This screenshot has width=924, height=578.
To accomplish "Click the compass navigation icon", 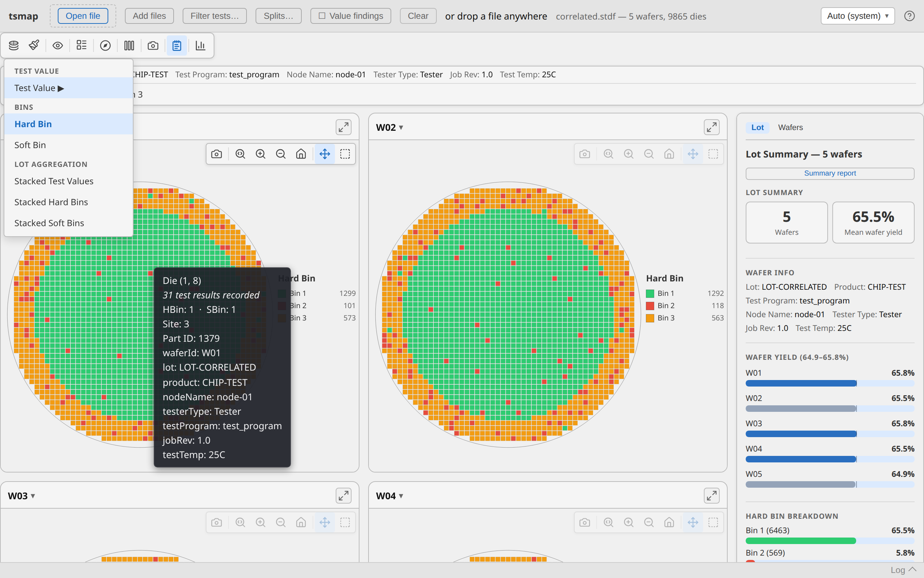I will [x=105, y=46].
